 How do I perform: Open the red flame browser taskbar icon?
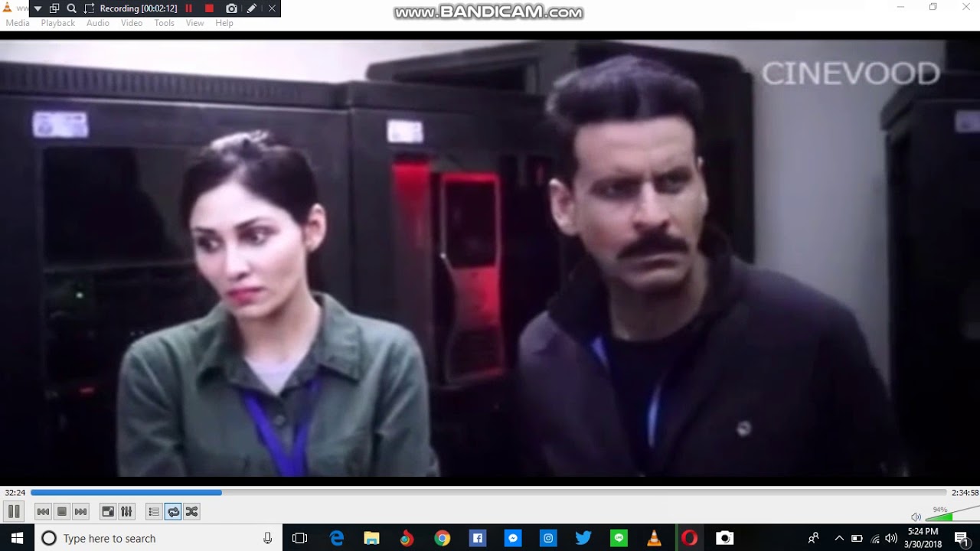[407, 538]
